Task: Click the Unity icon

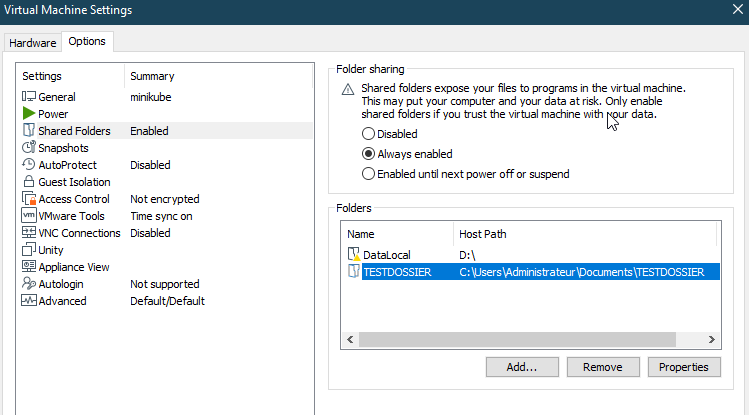Action: [29, 250]
